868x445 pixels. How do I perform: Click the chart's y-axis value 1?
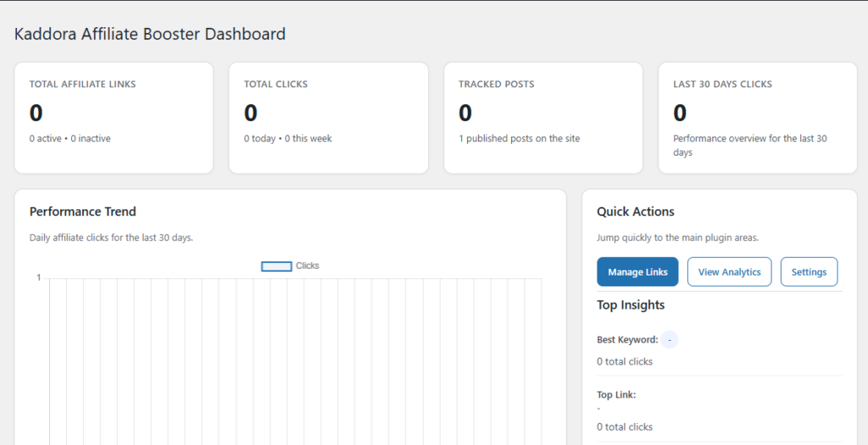38,278
